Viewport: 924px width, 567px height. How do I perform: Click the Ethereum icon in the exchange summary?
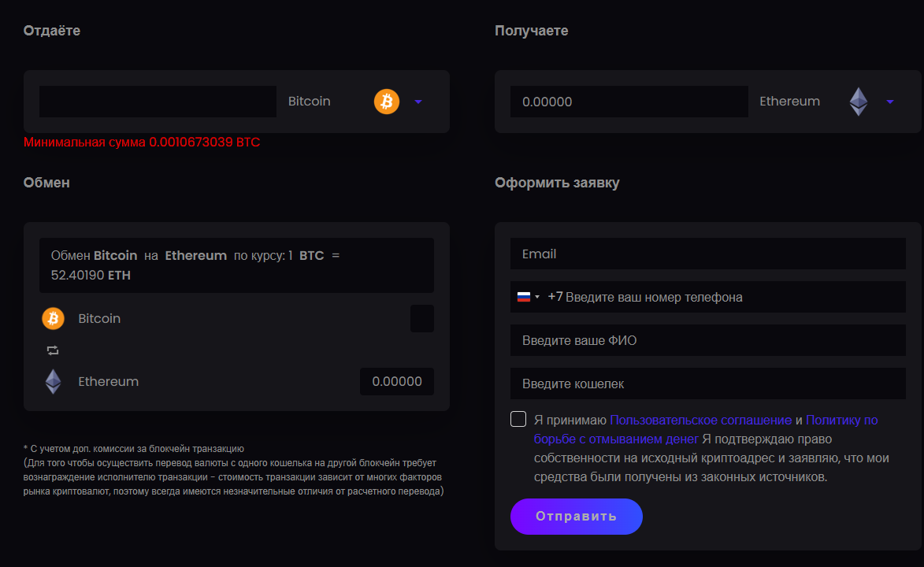pos(53,382)
